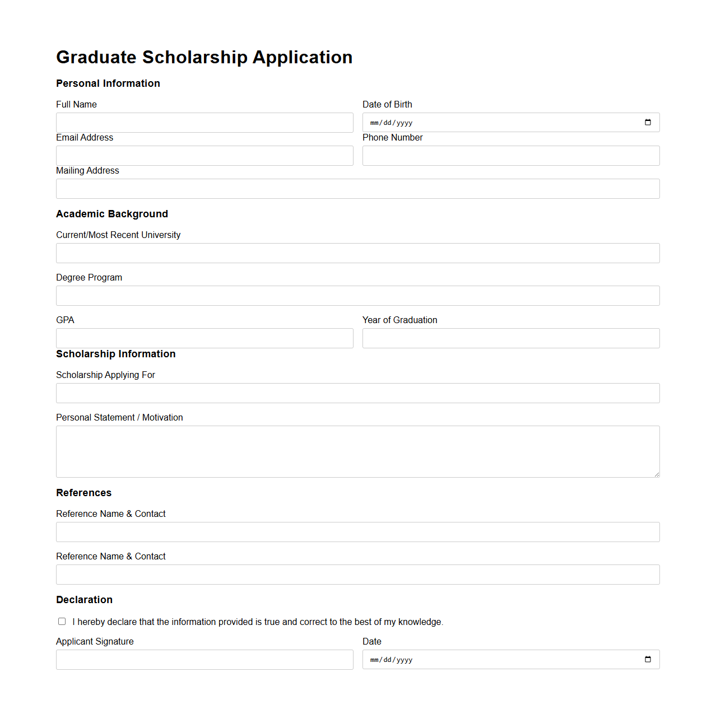Open the signature Date calendar picker

(648, 659)
